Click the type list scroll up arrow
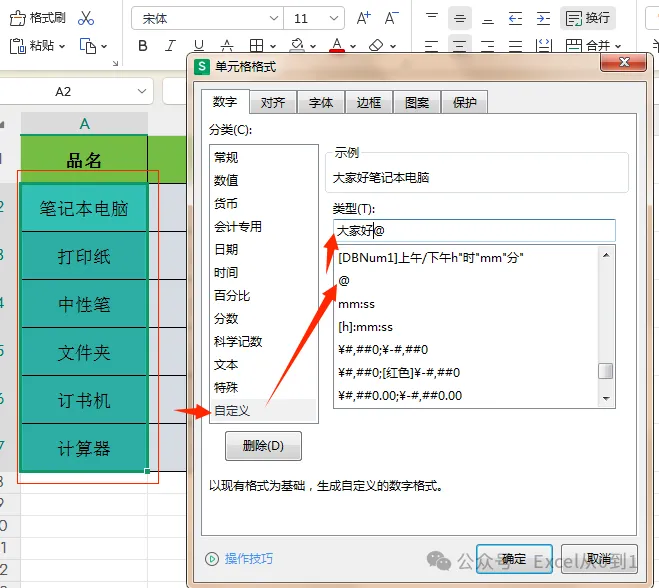Image resolution: width=659 pixels, height=588 pixels. pyautogui.click(x=606, y=255)
